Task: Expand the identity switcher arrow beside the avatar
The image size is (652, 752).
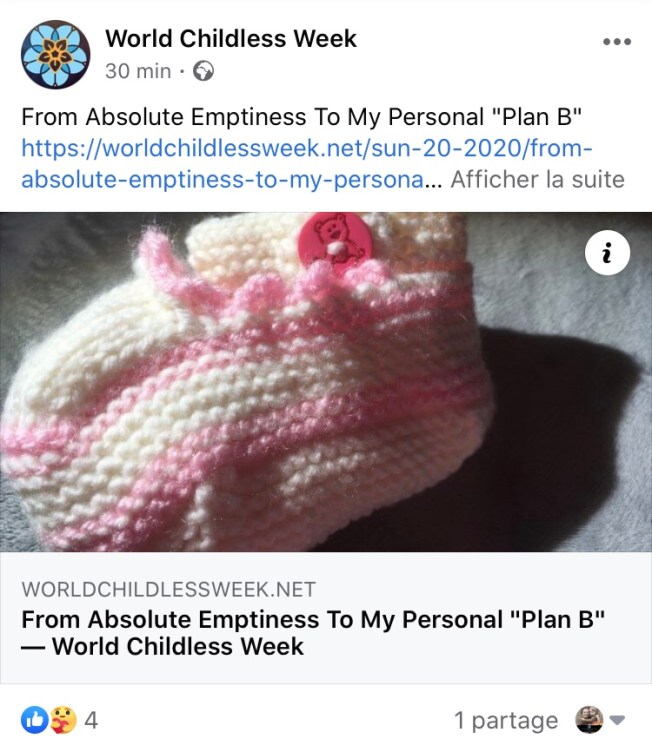Action: [617, 720]
